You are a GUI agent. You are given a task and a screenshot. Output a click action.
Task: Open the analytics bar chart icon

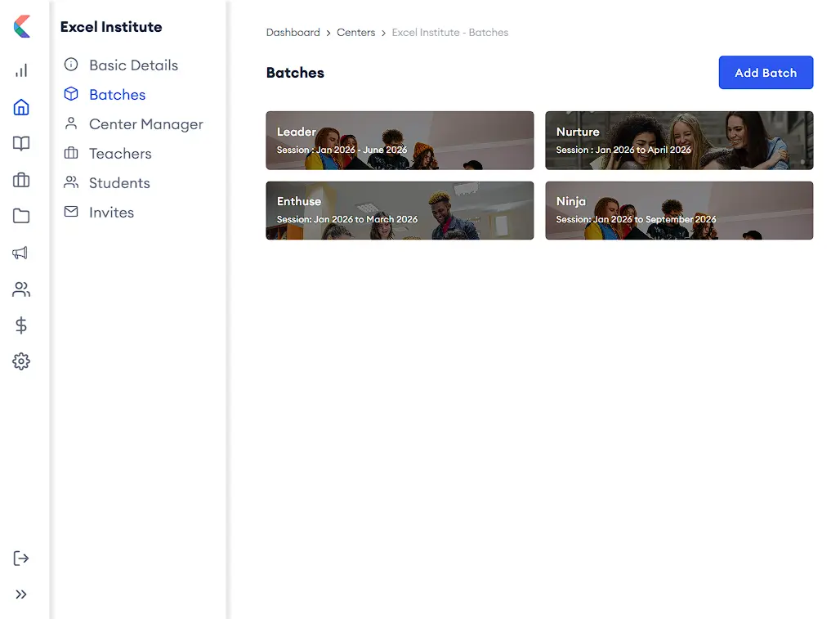coord(21,70)
